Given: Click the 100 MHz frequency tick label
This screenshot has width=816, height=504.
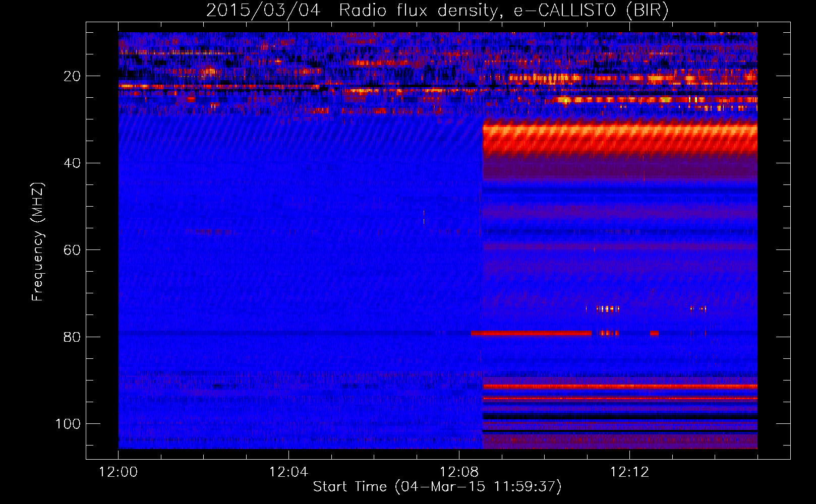Looking at the screenshot, I should tap(68, 423).
